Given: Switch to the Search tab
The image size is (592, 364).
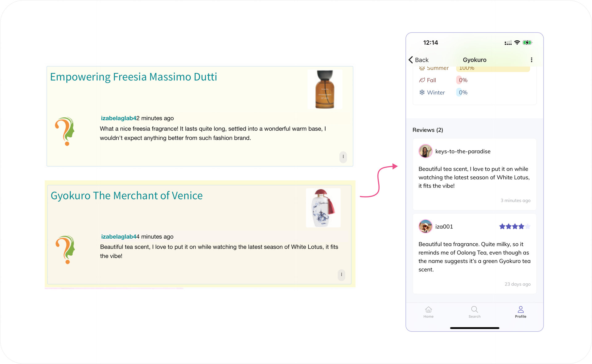Looking at the screenshot, I should [474, 312].
